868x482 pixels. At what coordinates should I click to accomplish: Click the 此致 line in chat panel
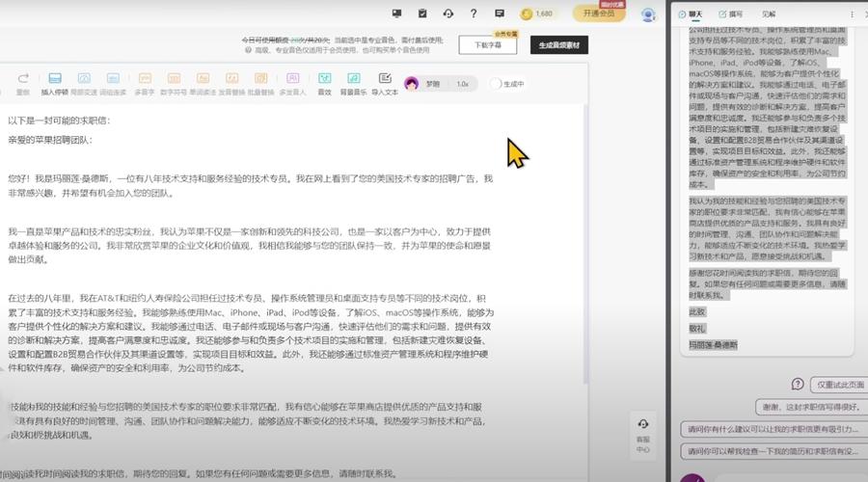point(697,311)
